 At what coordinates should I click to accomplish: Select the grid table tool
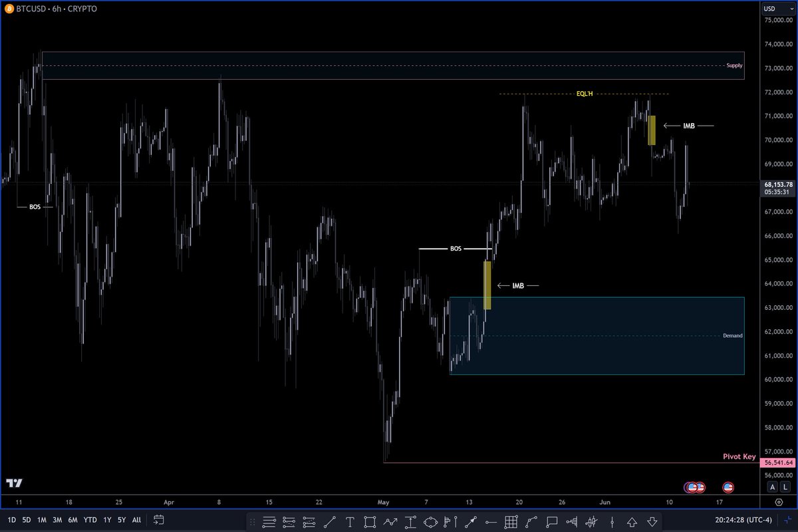point(511,521)
